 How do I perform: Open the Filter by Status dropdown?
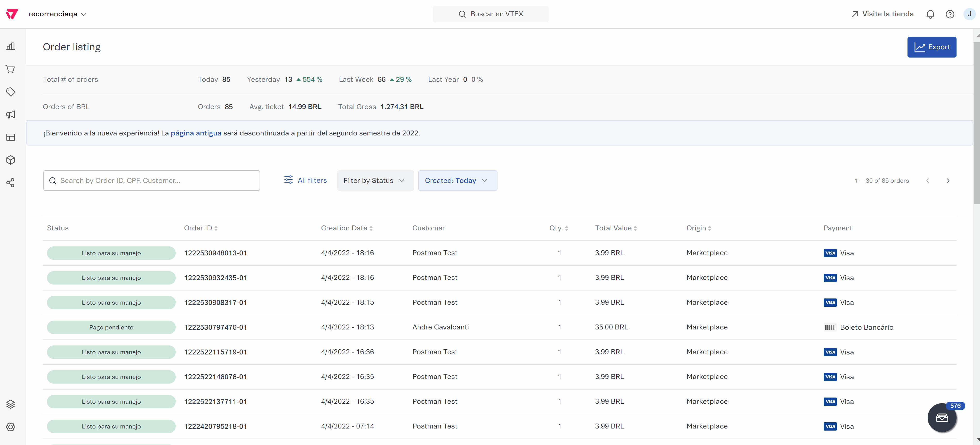click(x=375, y=181)
